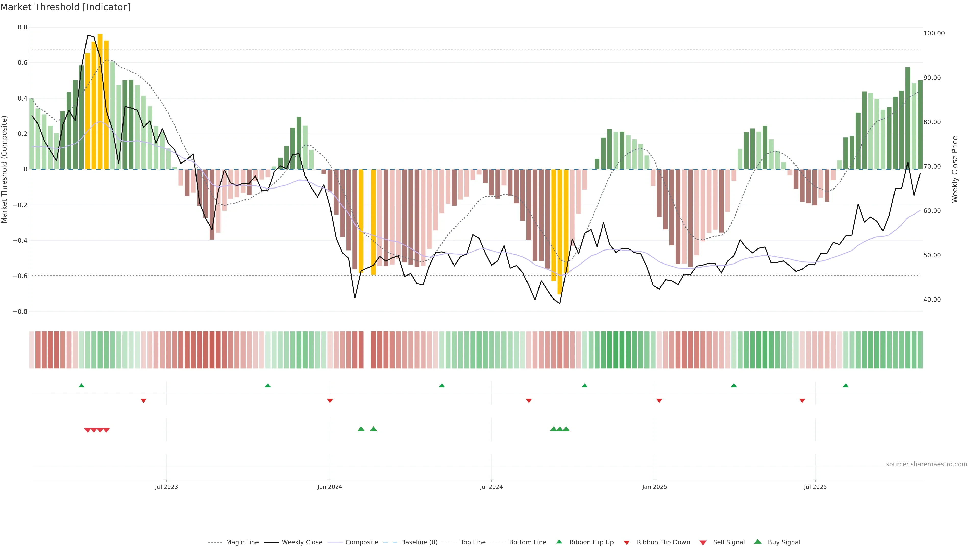
Task: Click the Ribbon Flip Down legend triangle
Action: coord(627,543)
